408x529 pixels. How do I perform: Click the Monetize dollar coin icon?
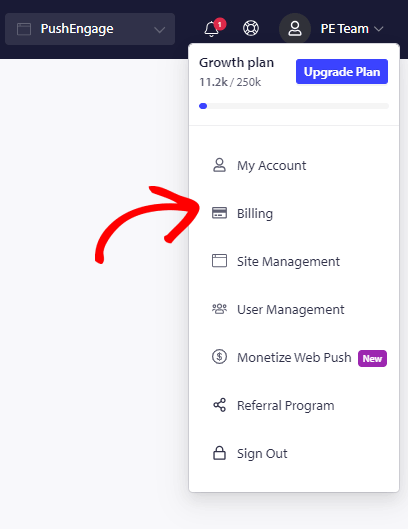click(219, 357)
